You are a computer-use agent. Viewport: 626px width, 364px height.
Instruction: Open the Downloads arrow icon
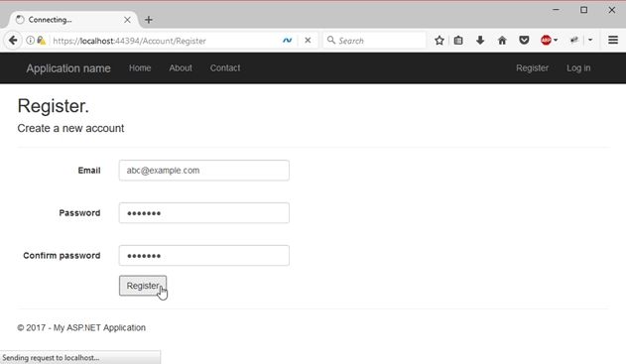point(480,41)
